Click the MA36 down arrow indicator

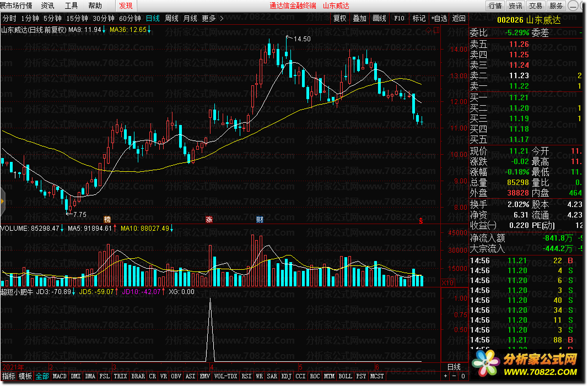[x=149, y=30]
